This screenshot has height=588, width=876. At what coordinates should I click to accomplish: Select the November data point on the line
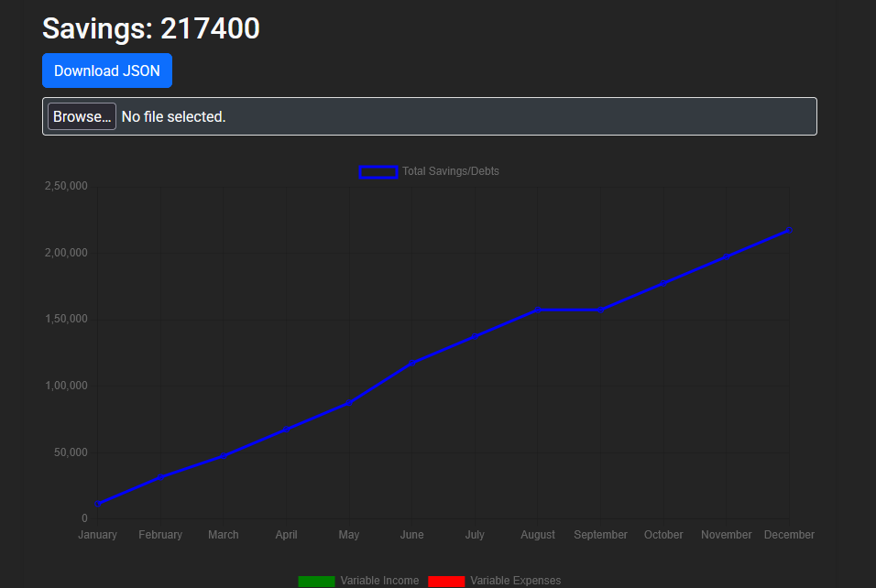tap(727, 256)
